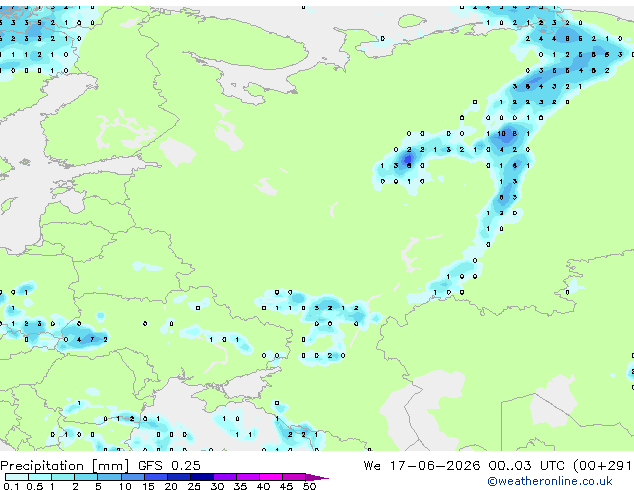Viewport: 634px width, 490px height.
Task: Click the 'Precipitation [mm]' title text
Action: coord(64,466)
